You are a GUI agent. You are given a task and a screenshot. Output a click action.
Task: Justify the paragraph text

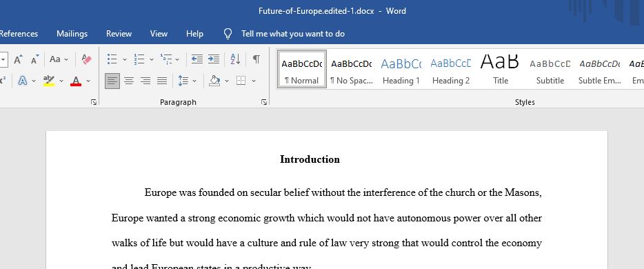point(162,81)
